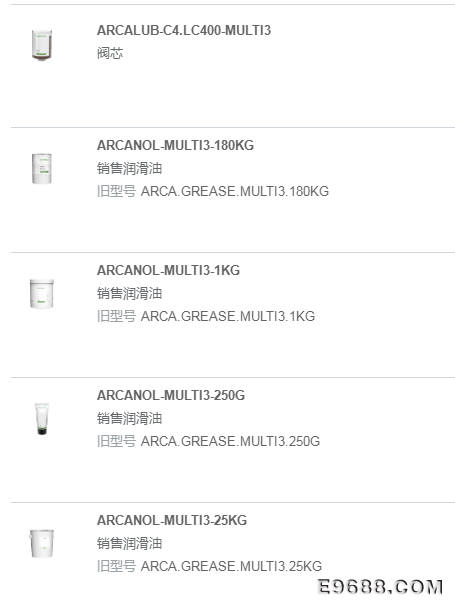This screenshot has width=455, height=606.
Task: Open the ARCANOL-MULTI3-250G product title
Action: point(170,395)
